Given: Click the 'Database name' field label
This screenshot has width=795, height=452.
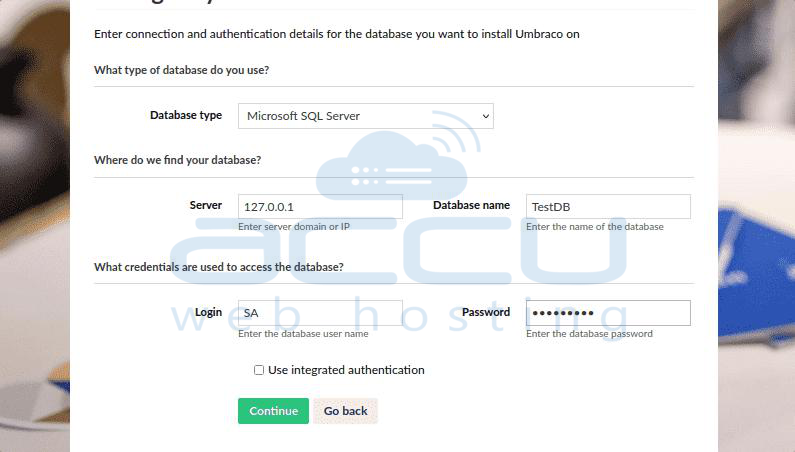Looking at the screenshot, I should point(472,205).
